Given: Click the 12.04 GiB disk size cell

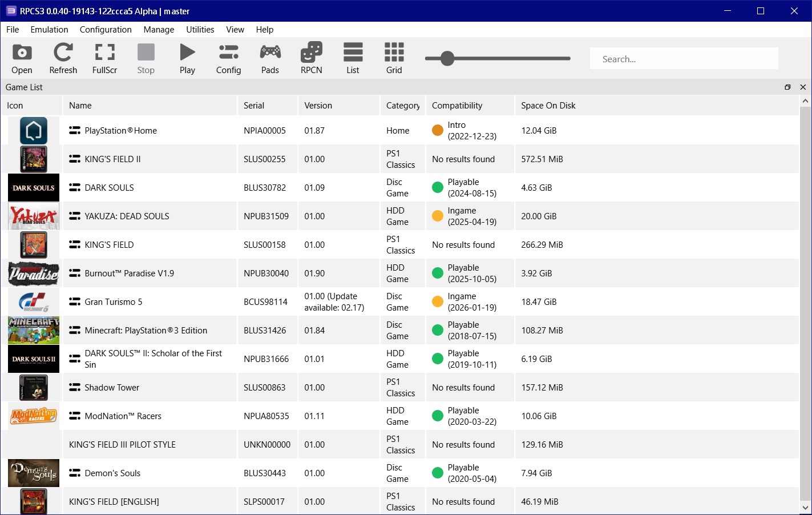Looking at the screenshot, I should coord(539,131).
